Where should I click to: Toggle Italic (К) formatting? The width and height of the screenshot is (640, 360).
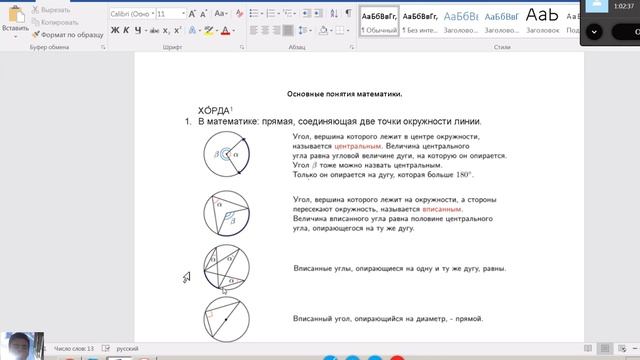point(127,30)
